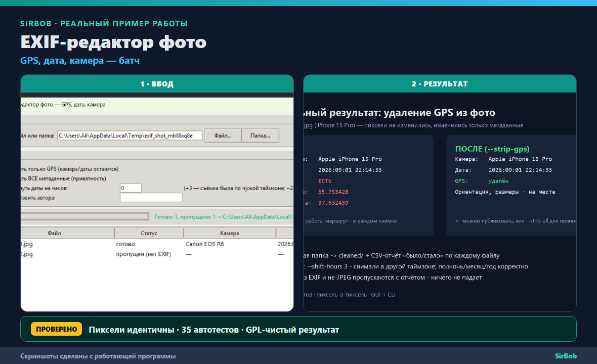This screenshot has height=364, width=597.
Task: Click the "2 · РЕЗУЛЬТАТ" panel header
Action: (440, 84)
